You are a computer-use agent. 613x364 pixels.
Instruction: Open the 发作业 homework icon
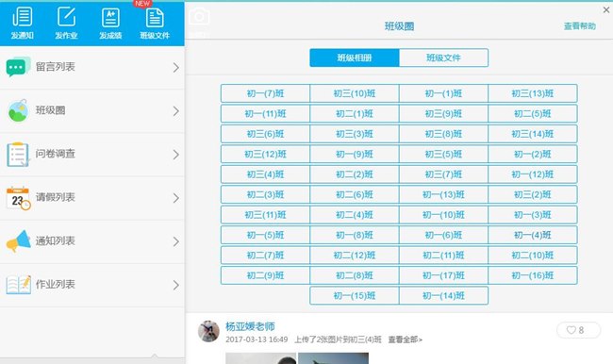click(x=66, y=17)
